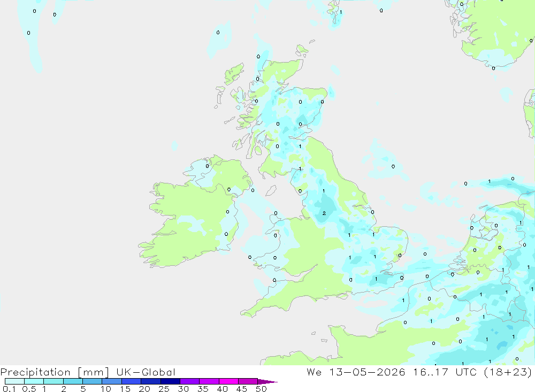This screenshot has height=392, width=535.
Task: Select the "0.5" legend scale label
Action: click(x=29, y=389)
